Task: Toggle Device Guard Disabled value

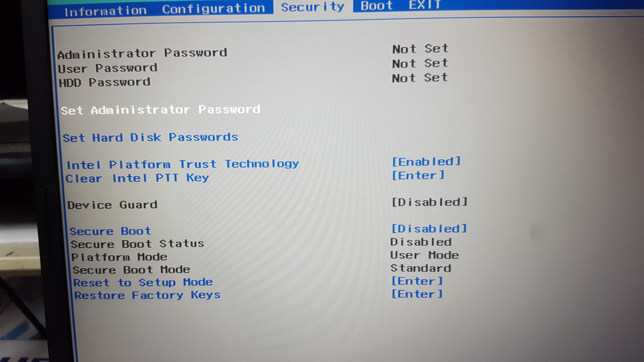Action: pos(429,202)
